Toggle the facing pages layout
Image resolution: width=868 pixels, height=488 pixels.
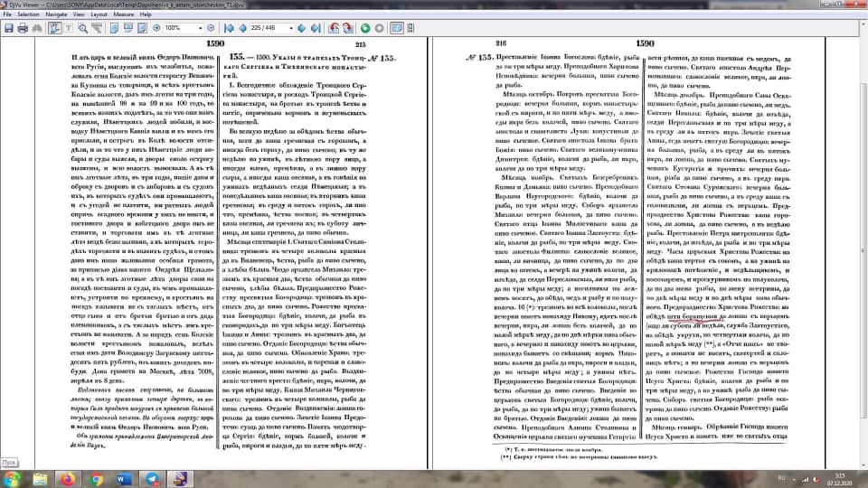pos(397,28)
